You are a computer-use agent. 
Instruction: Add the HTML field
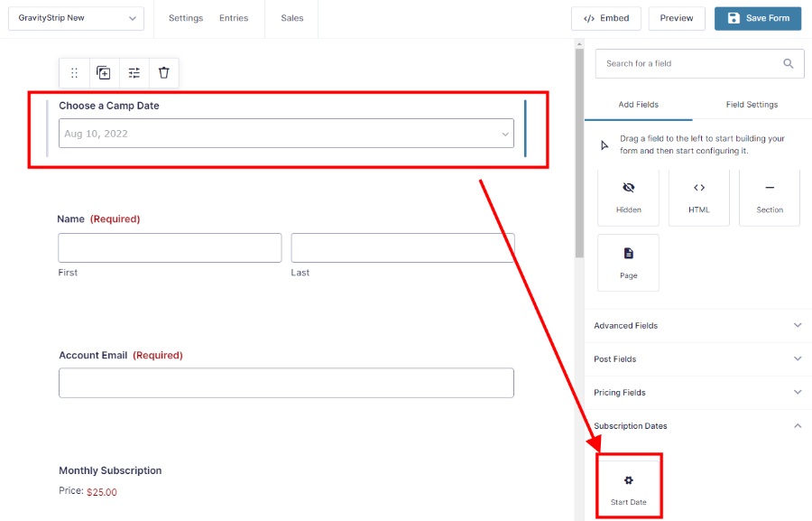699,198
